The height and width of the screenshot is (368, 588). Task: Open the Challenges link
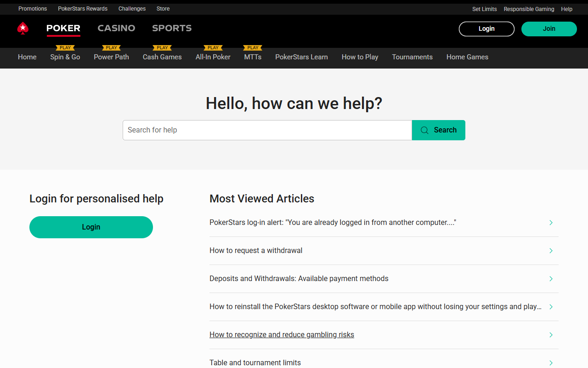coord(132,9)
